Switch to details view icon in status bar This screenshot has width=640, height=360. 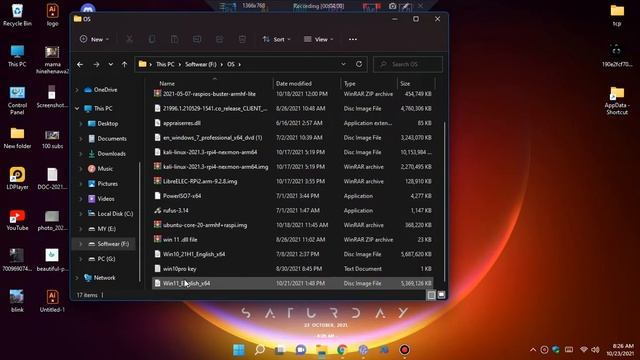431,295
